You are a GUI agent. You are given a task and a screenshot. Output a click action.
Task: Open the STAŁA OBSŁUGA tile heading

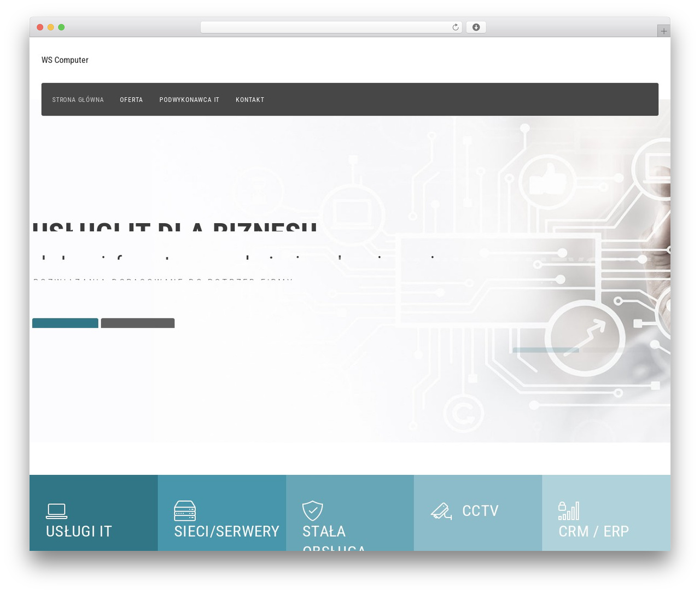(334, 537)
